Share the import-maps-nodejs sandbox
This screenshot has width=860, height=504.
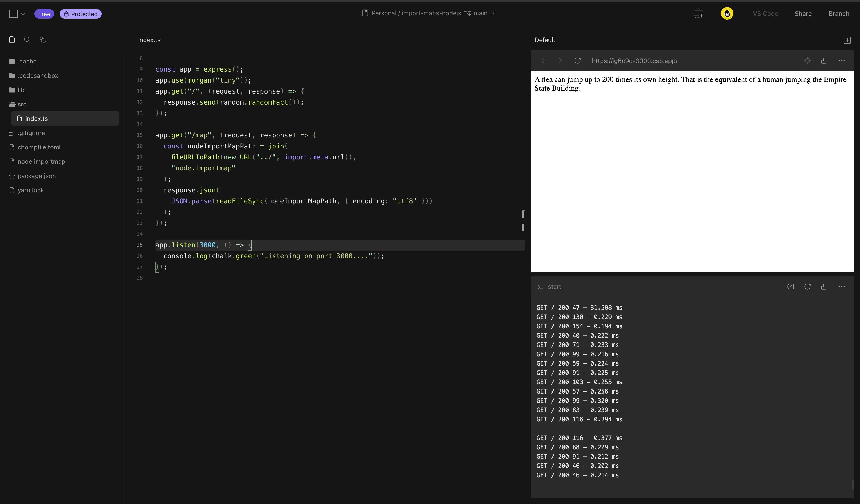click(803, 14)
